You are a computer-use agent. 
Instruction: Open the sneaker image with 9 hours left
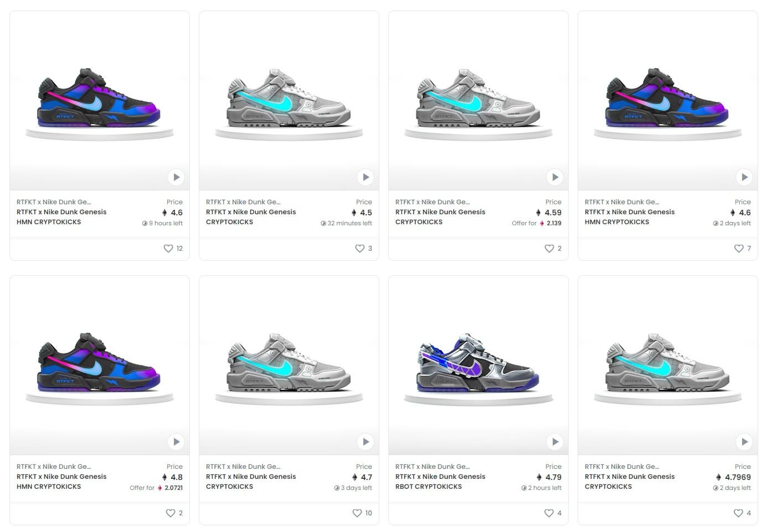100,100
